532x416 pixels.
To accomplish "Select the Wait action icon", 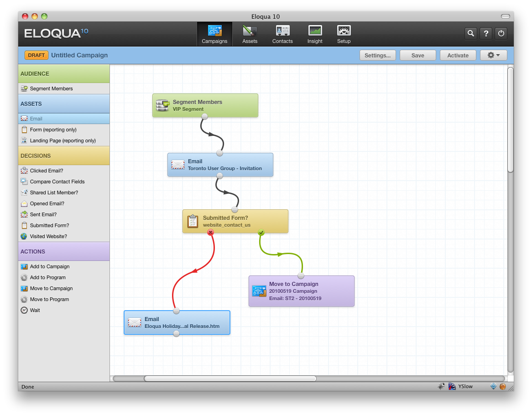I will click(x=24, y=310).
